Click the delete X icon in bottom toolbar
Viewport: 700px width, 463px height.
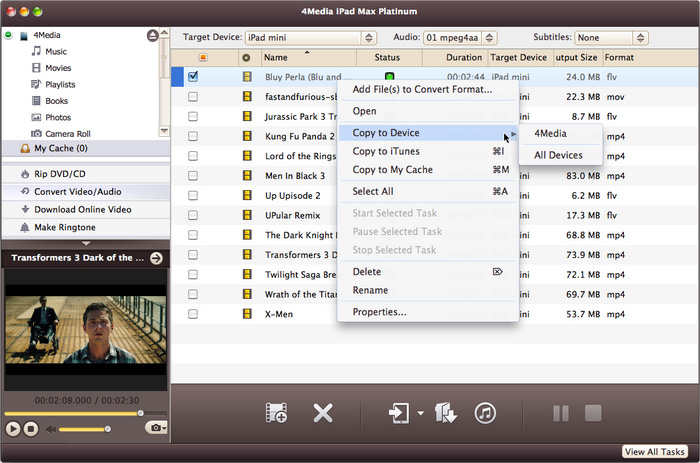click(322, 413)
